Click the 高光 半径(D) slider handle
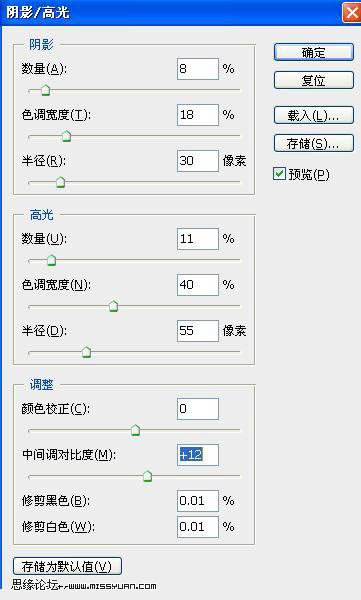 click(87, 352)
